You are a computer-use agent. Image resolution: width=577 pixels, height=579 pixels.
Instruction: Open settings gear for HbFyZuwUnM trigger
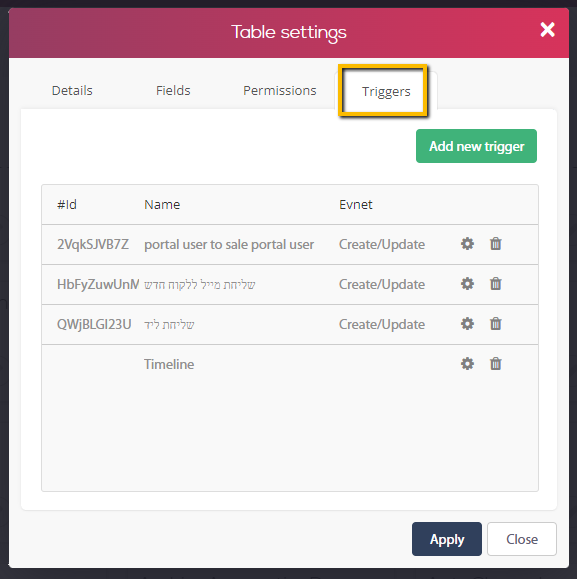[467, 284]
